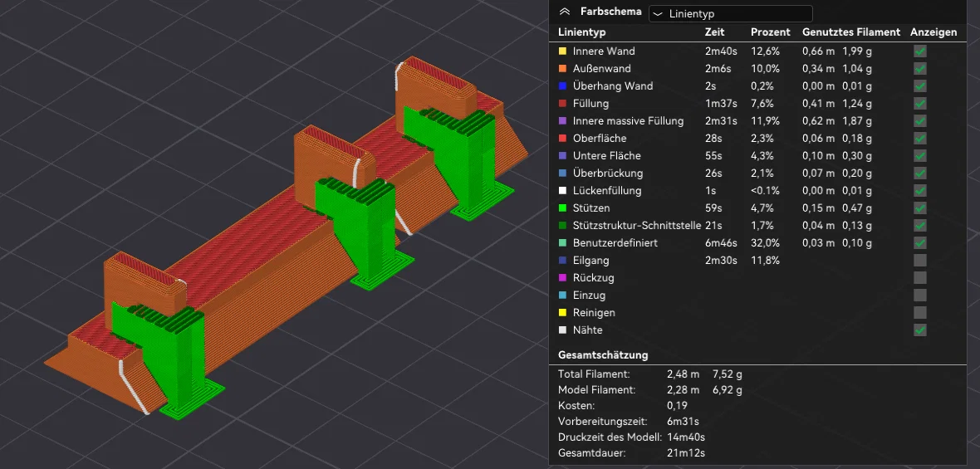The image size is (980, 469).
Task: Toggle Innere Wand display checkbox
Action: tap(919, 51)
